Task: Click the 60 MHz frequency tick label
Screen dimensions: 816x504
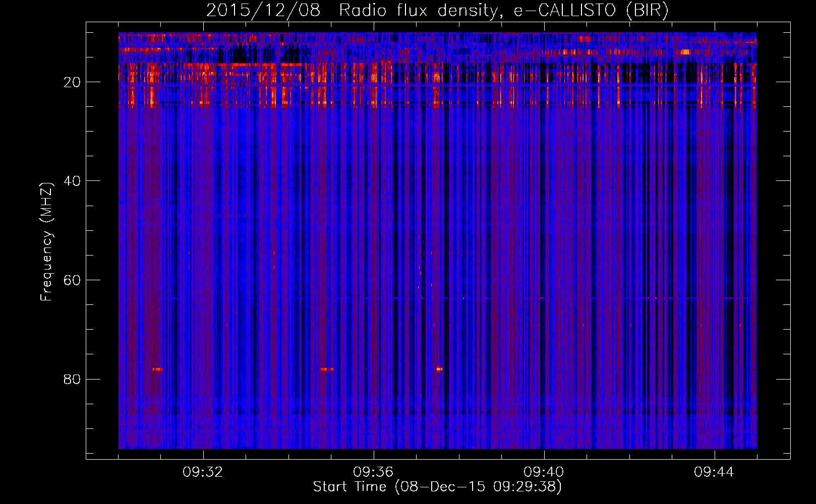Action: (x=73, y=280)
